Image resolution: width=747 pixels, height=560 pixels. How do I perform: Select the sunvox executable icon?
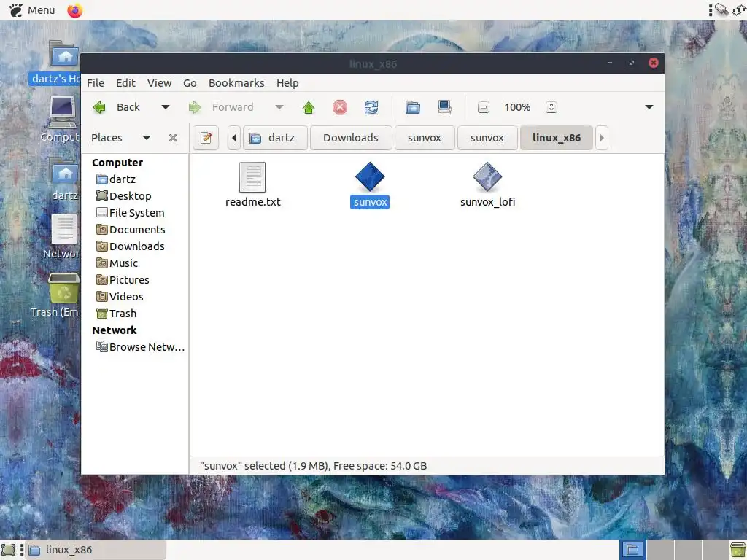(x=370, y=176)
